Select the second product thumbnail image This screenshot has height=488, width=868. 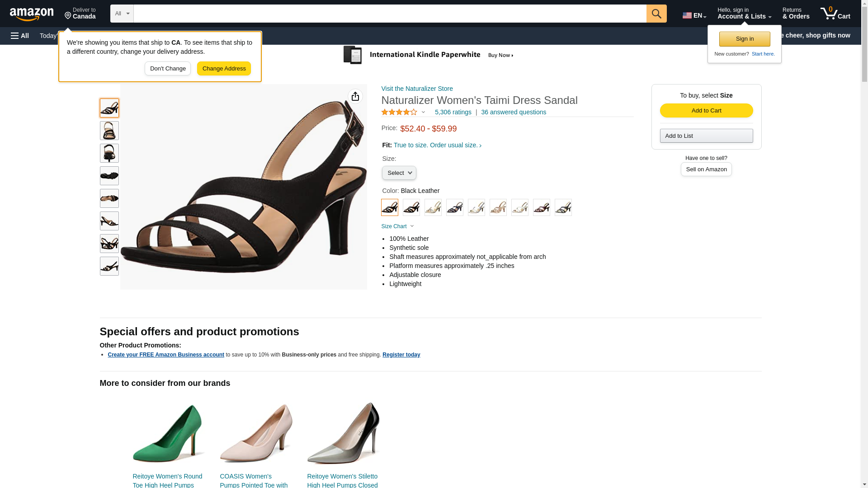(x=109, y=131)
